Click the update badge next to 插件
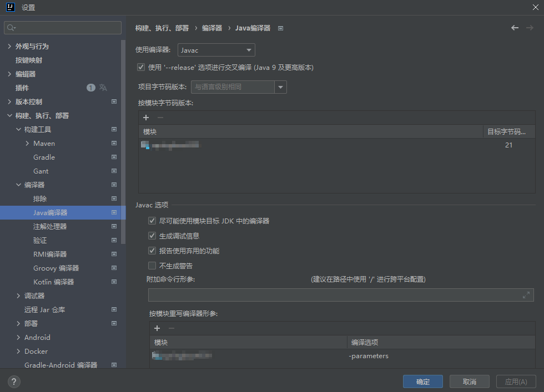This screenshot has width=544, height=392. (x=91, y=88)
